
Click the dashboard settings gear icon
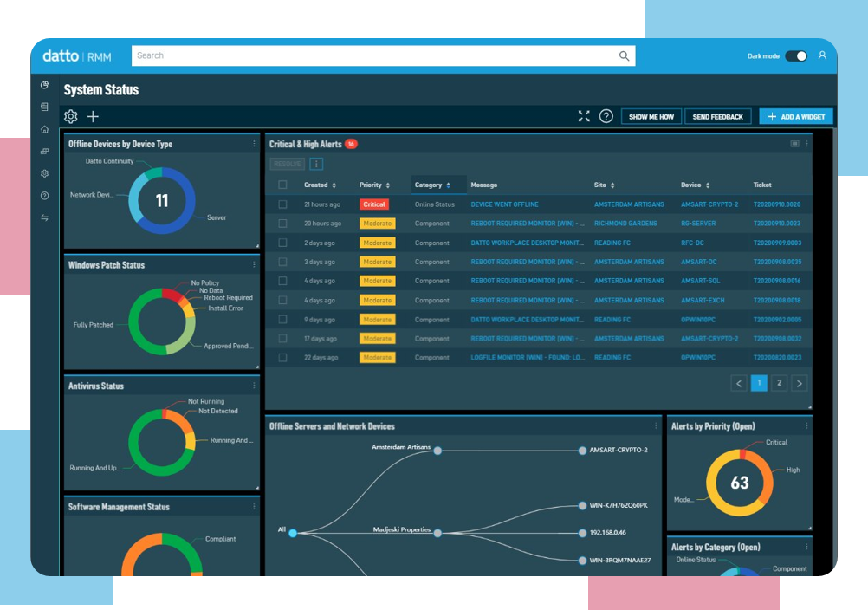[71, 116]
